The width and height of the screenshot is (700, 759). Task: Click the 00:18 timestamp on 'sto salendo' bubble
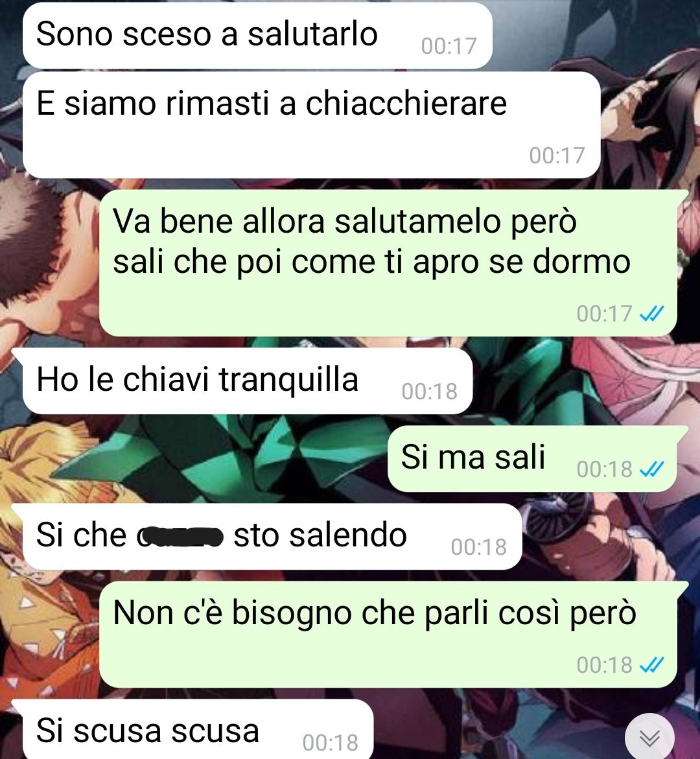coord(479,547)
